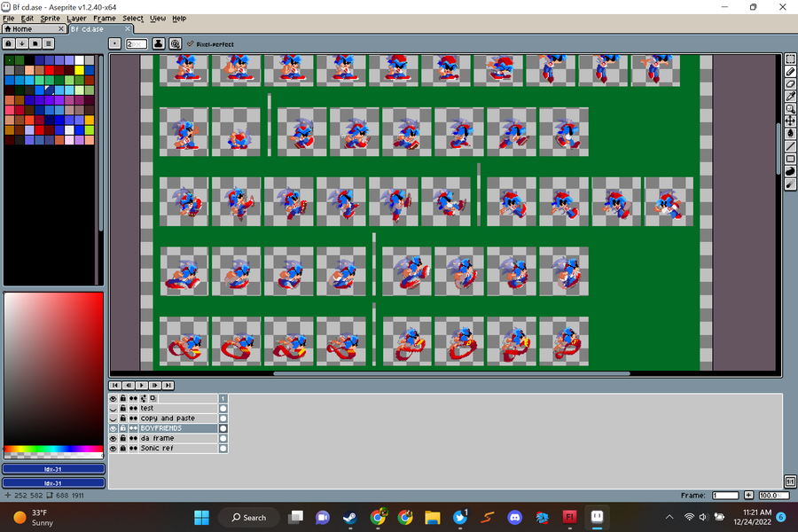Toggle continuous mode on da frame layer
Image resolution: width=798 pixels, height=532 pixels.
pyautogui.click(x=133, y=438)
